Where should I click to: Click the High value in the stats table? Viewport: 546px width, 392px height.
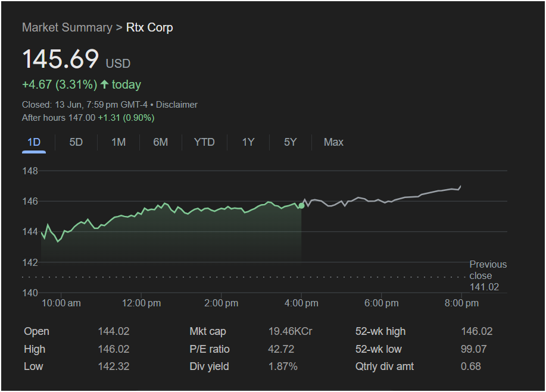(x=114, y=349)
